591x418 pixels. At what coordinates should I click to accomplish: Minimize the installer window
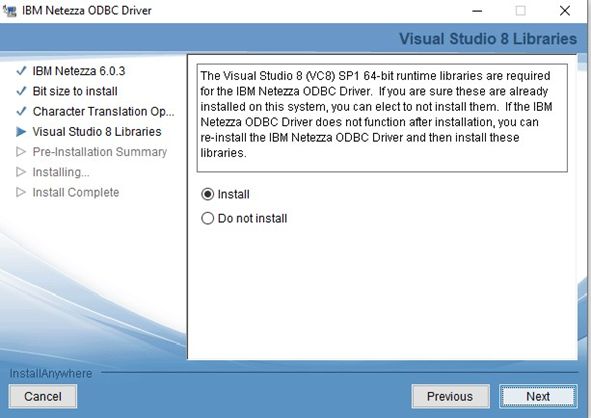(x=477, y=11)
